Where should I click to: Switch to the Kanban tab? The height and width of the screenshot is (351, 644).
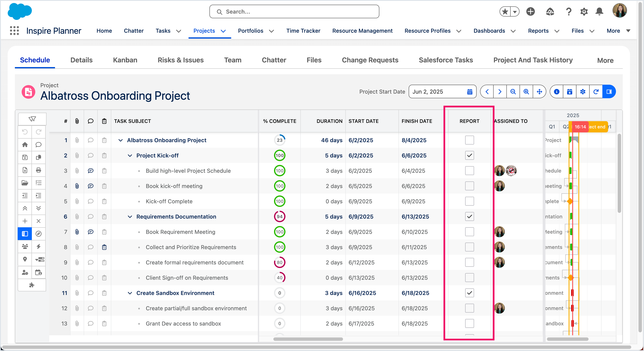pyautogui.click(x=125, y=60)
